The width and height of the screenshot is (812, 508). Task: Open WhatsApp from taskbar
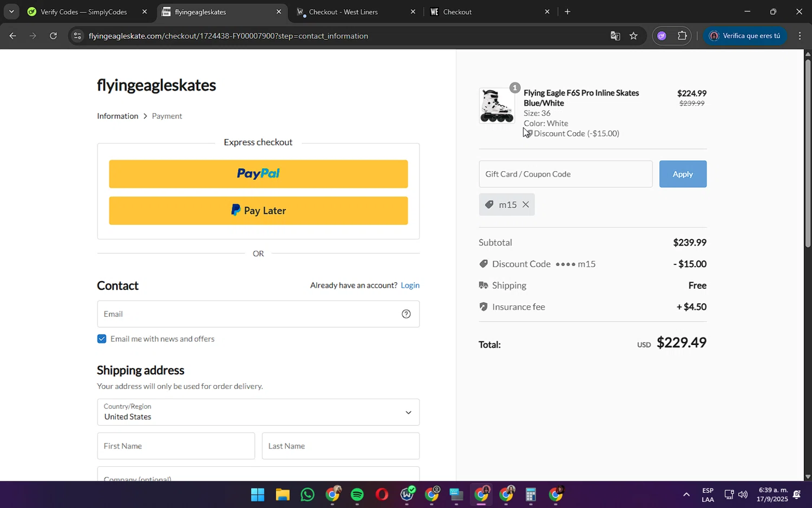pyautogui.click(x=307, y=494)
